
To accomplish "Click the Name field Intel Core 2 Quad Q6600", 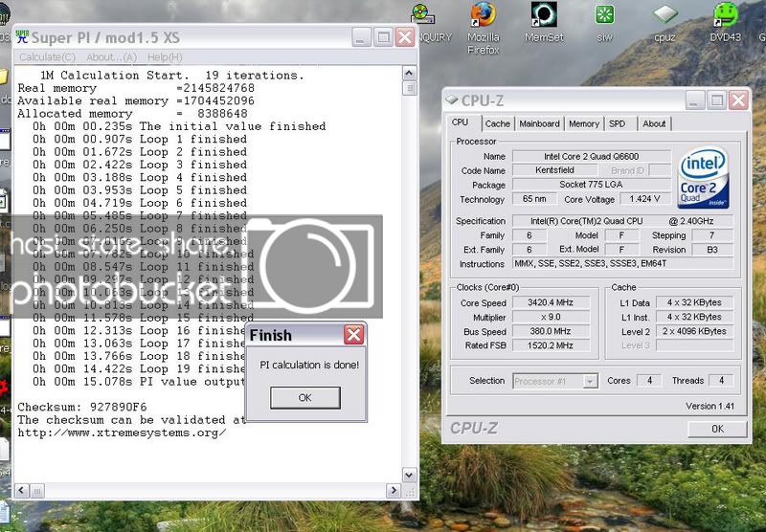I will point(591,157).
